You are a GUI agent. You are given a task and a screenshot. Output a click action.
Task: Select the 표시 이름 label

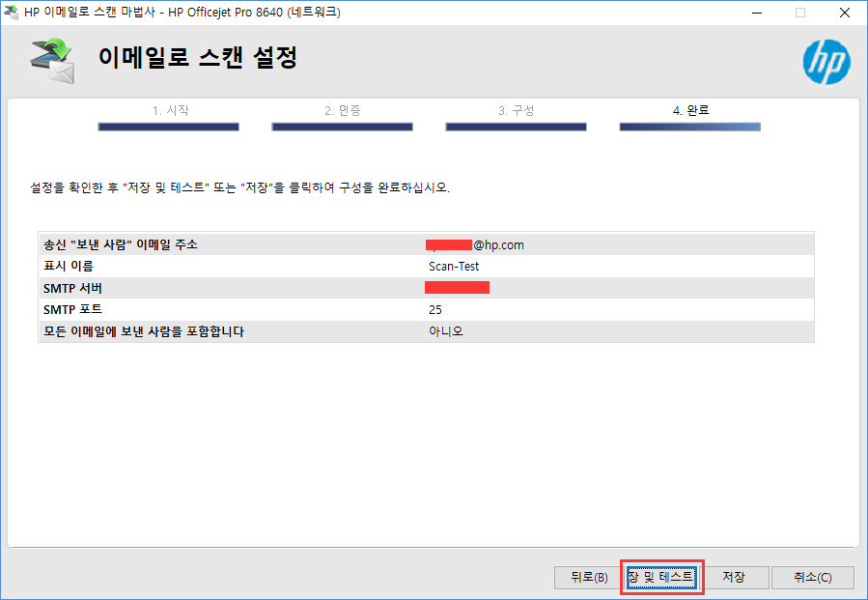point(69,267)
